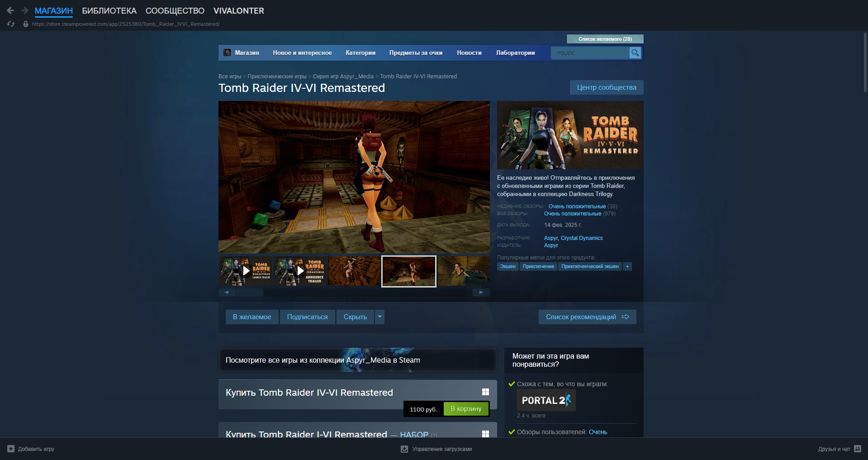Viewport: 868px width, 460px height.
Task: Click the main large screenshot
Action: click(354, 177)
